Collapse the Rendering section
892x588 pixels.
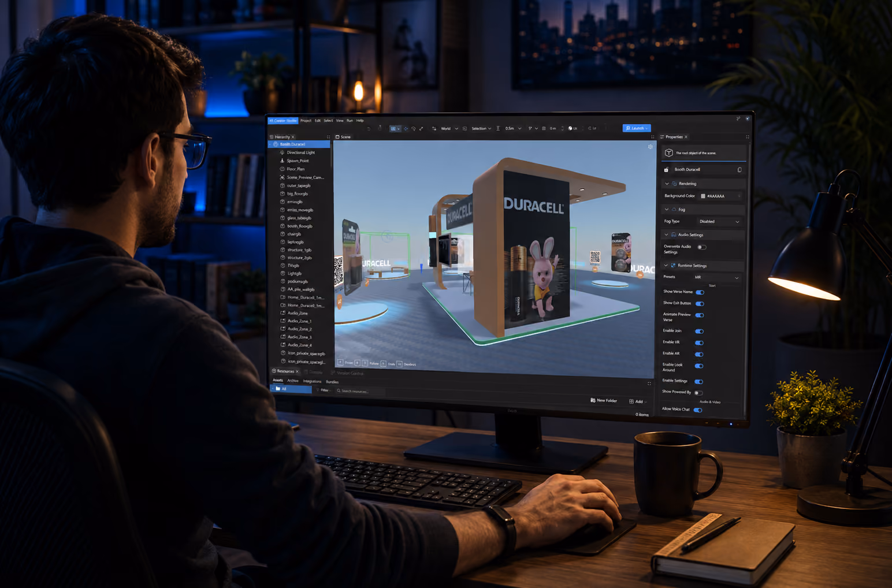point(667,184)
